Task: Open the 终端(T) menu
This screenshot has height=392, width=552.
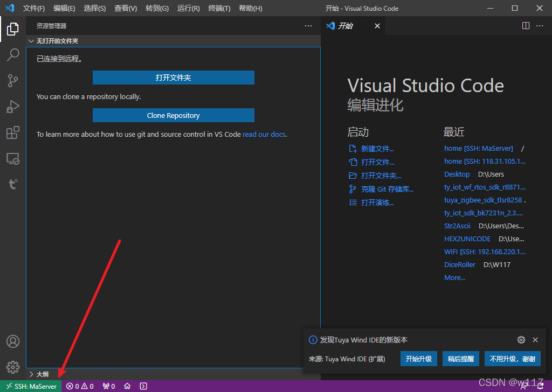Action: [219, 8]
